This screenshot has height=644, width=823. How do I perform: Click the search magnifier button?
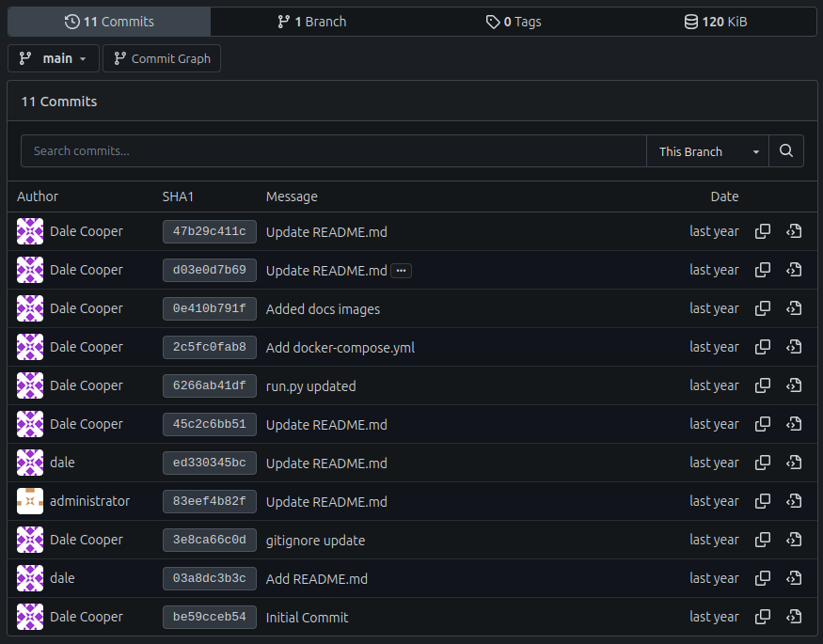pyautogui.click(x=785, y=151)
